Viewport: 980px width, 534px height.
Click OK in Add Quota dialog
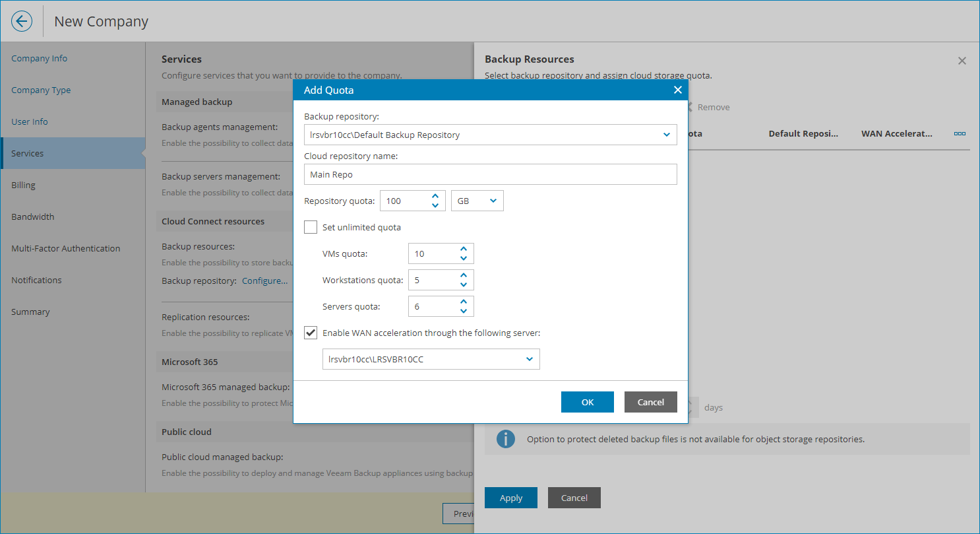[x=587, y=402]
